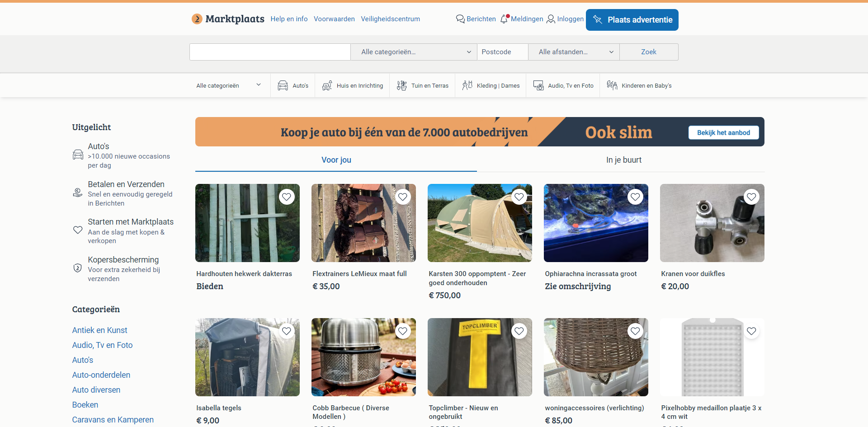868x427 pixels.
Task: Select Audio, Tv en Foto icon
Action: [x=538, y=86]
